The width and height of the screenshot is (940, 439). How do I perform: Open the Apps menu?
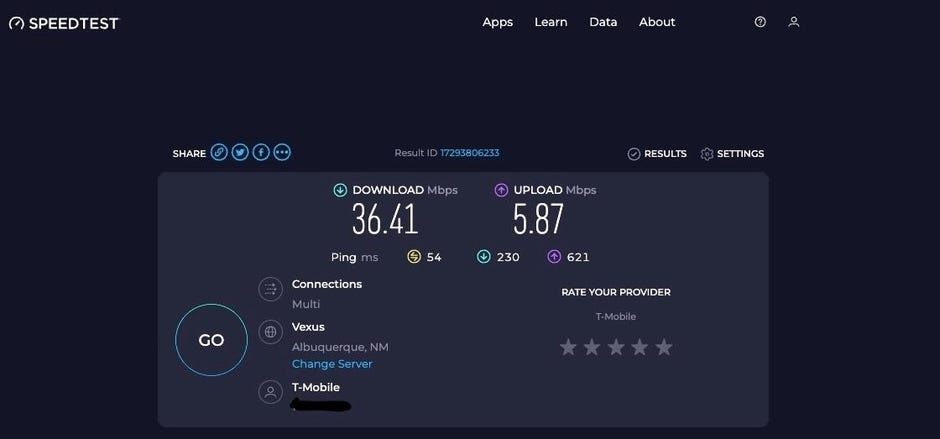click(498, 22)
